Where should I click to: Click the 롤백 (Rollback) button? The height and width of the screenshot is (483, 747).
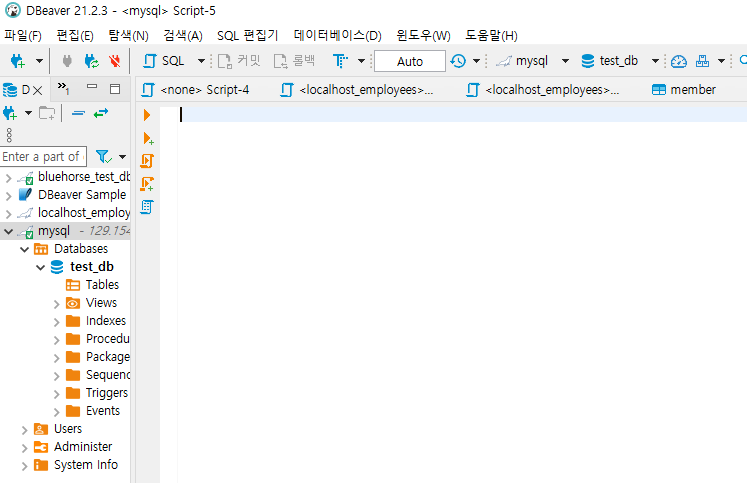coord(294,61)
